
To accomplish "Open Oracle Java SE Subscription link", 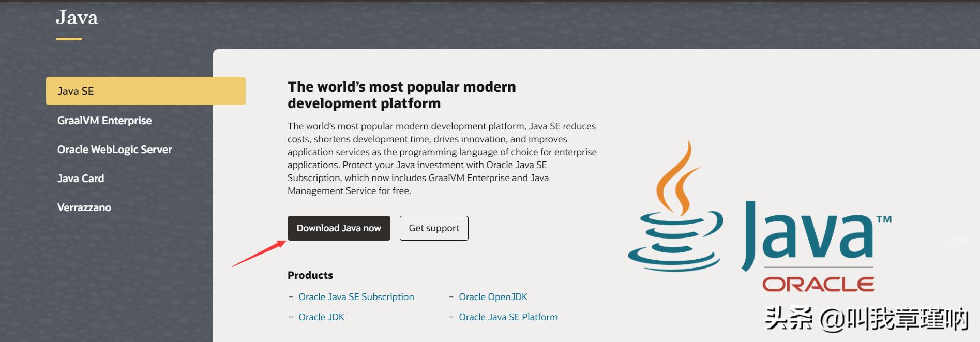I will click(x=356, y=297).
